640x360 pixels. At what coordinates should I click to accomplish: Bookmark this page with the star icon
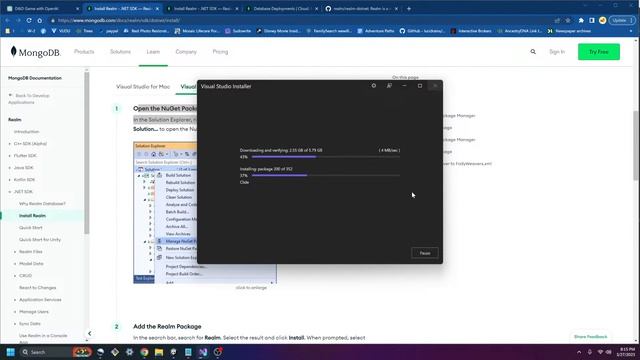[x=568, y=20]
